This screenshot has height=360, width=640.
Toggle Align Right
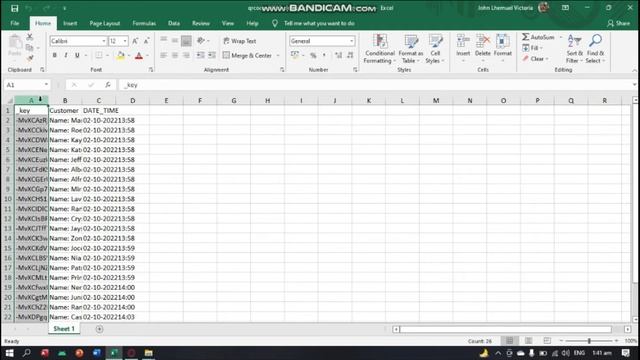(x=186, y=55)
